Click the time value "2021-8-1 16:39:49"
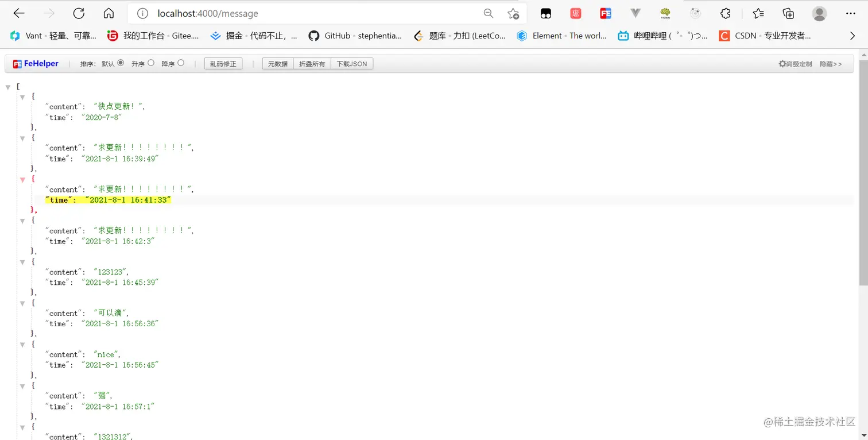868x440 pixels. point(120,159)
